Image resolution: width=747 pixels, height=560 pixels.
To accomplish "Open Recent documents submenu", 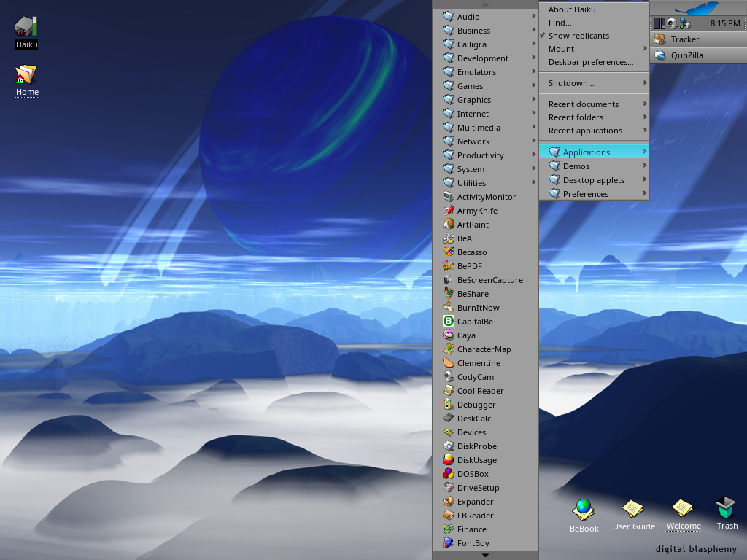I will click(x=594, y=104).
